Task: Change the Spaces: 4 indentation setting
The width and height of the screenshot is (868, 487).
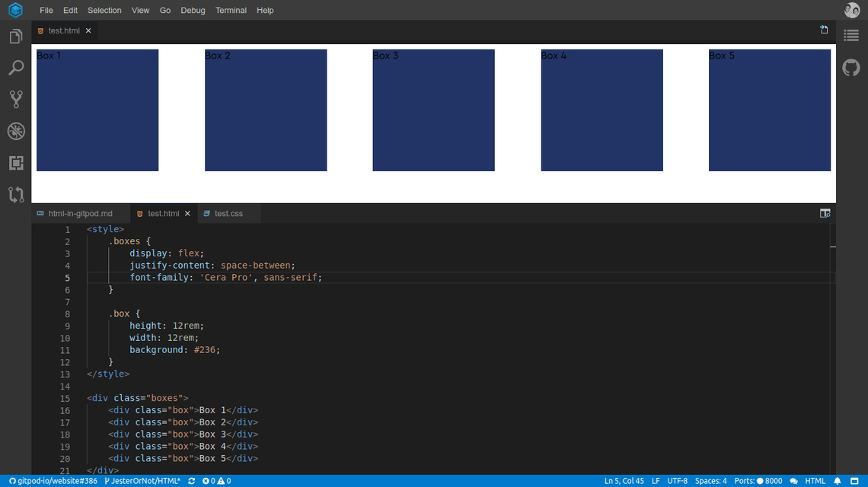Action: click(711, 481)
